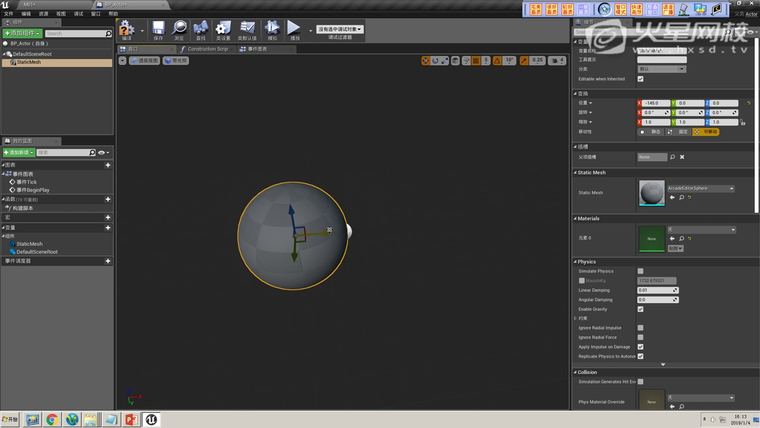Reset location value to default arrow
Screen dimensions: 760x428
(x=748, y=103)
